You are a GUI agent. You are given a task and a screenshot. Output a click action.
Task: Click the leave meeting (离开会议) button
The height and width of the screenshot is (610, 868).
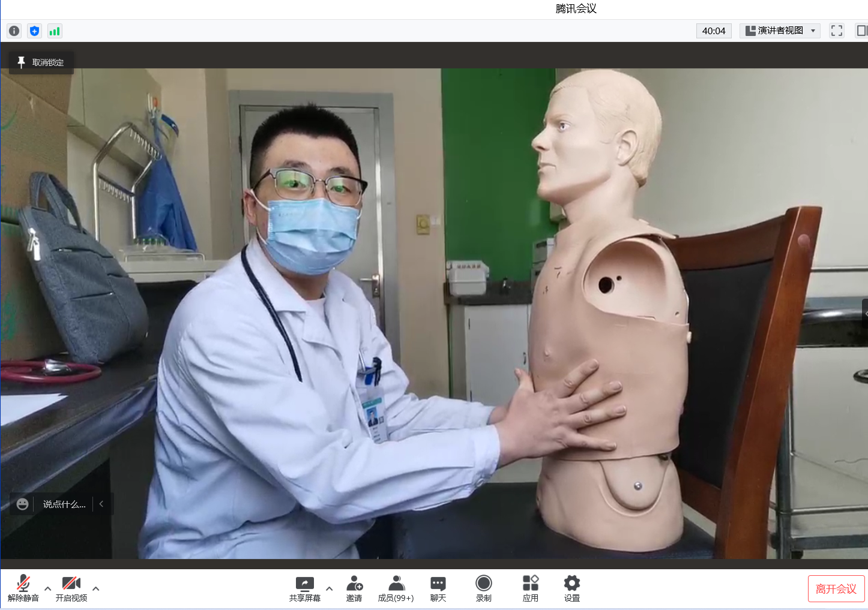coord(836,589)
